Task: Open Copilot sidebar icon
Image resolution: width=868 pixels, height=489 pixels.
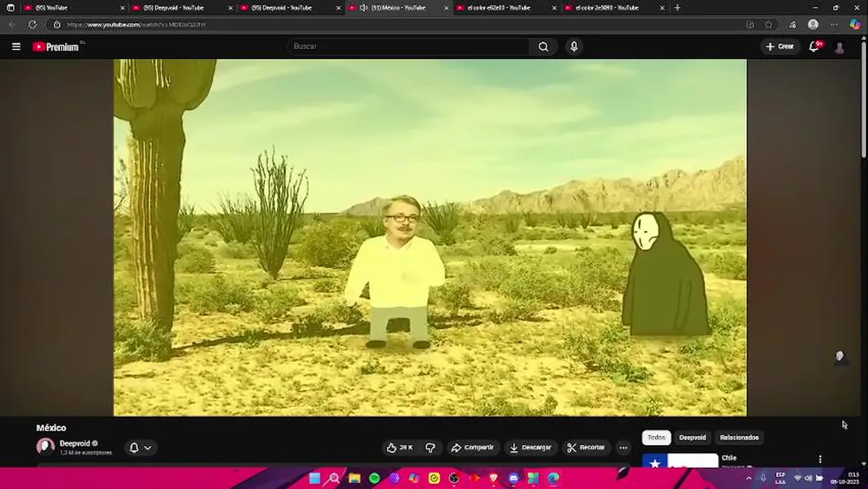Action: click(855, 24)
